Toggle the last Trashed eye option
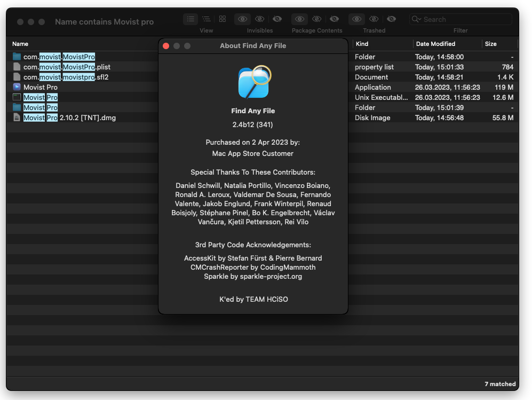The width and height of the screenshot is (532, 400). [391, 19]
